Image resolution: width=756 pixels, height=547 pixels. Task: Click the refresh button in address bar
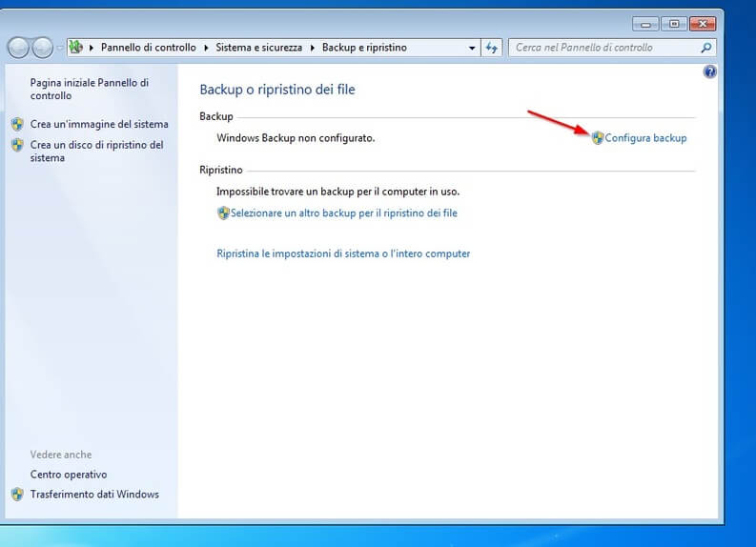pyautogui.click(x=491, y=48)
